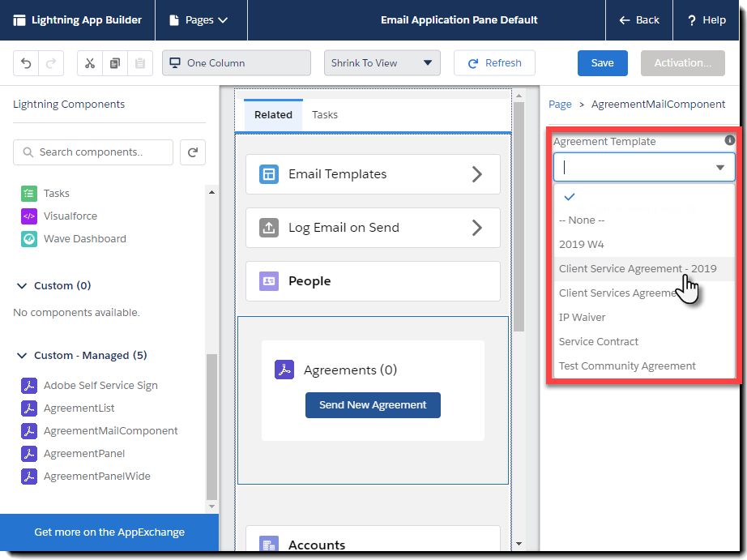Collapse the Custom (0) section
747x560 pixels.
[x=21, y=285]
